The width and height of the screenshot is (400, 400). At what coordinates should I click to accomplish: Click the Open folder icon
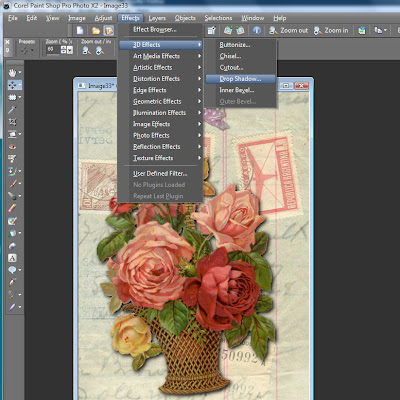(x=96, y=31)
